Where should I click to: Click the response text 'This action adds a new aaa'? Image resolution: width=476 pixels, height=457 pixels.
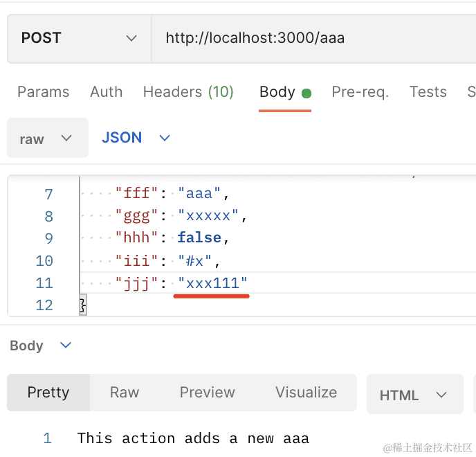(193, 438)
